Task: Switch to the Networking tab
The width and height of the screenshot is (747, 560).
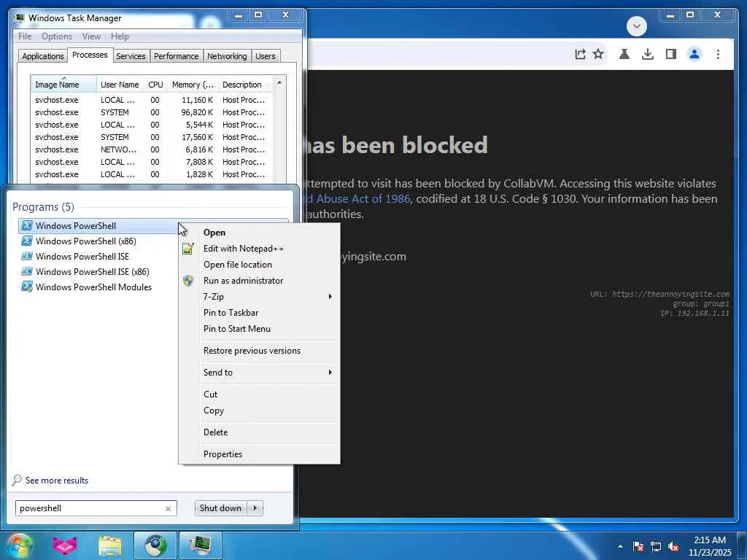Action: 227,56
